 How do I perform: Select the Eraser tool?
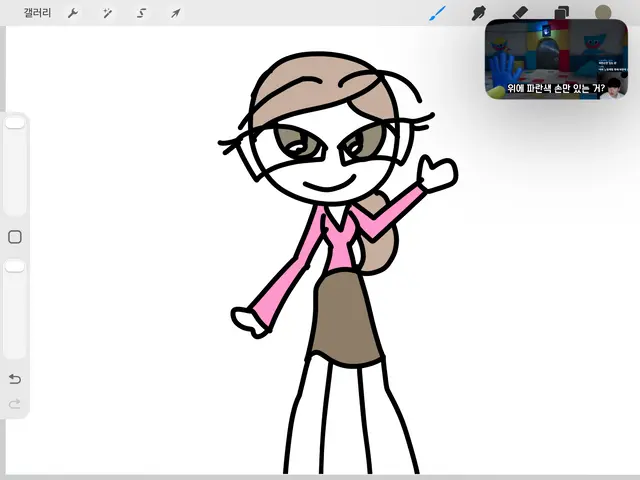[x=520, y=12]
